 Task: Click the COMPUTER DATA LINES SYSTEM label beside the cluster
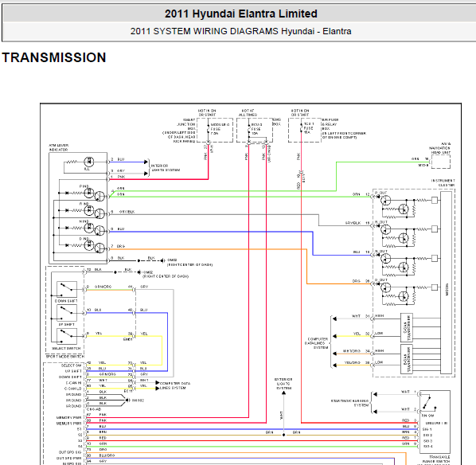(x=316, y=343)
